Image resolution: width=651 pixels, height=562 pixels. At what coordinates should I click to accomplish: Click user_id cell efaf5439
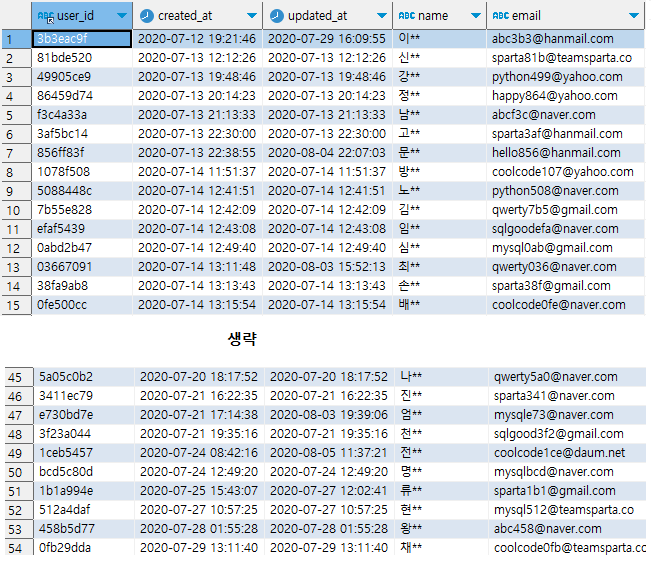coord(82,229)
